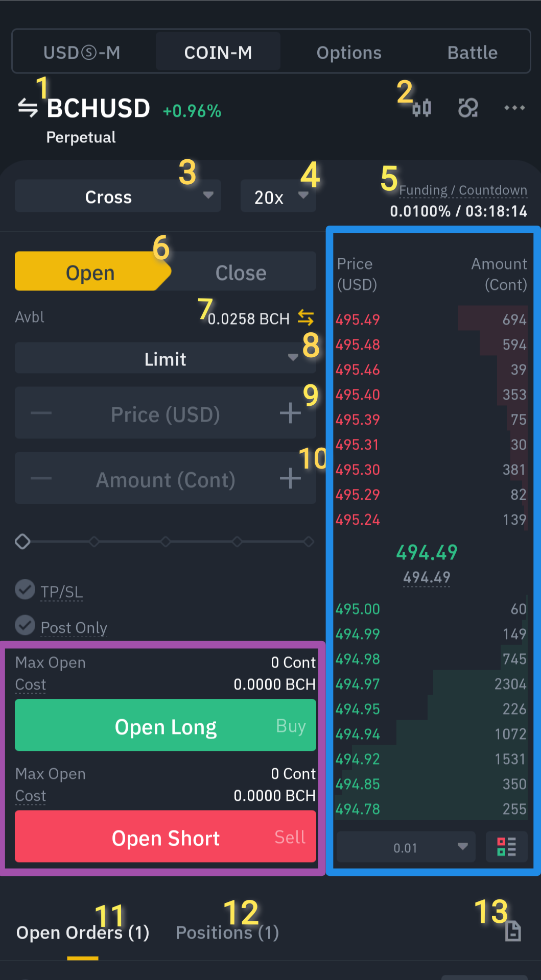
Task: Toggle the TP/SL checkbox
Action: (x=25, y=590)
